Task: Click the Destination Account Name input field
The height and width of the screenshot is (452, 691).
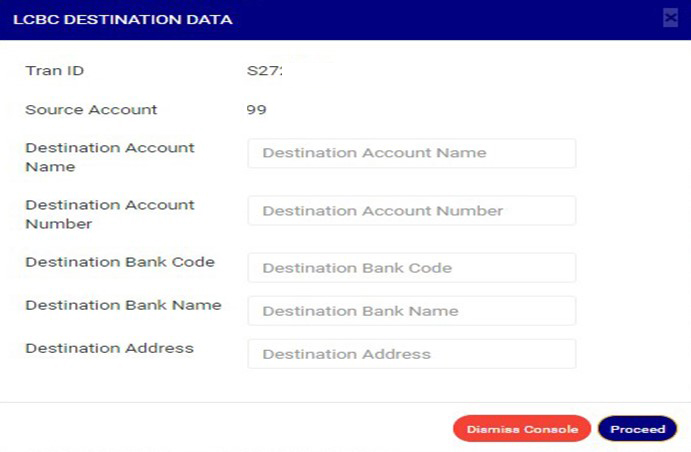Action: pos(411,153)
